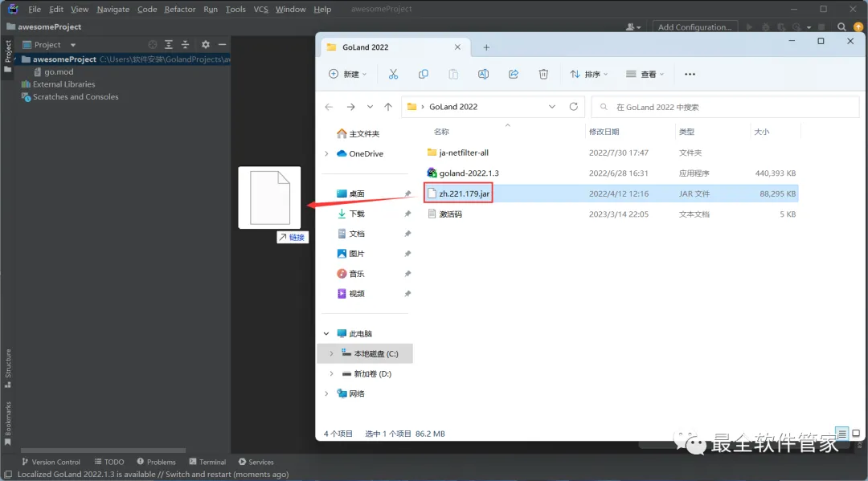This screenshot has height=481, width=868.
Task: Open the Tools menu in GoLand
Action: (235, 10)
